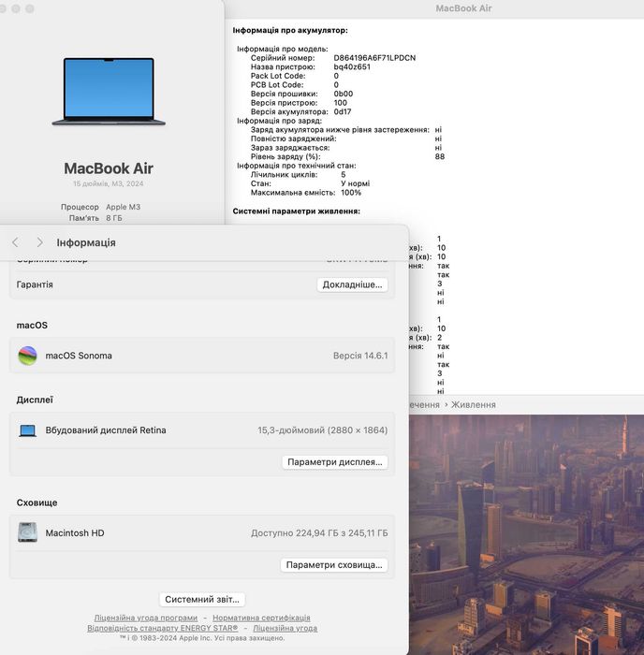The height and width of the screenshot is (655, 644).
Task: Select cycle count value 5
Action: point(344,175)
